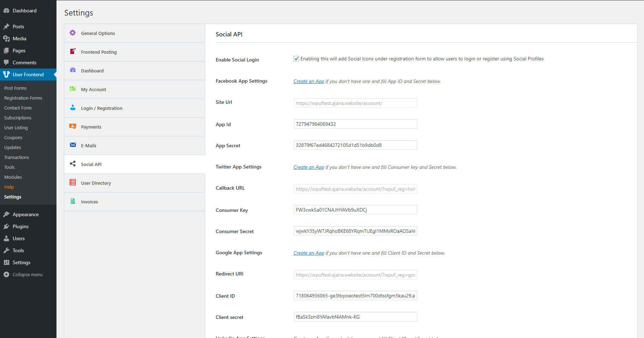Click the Comments bubble icon in sidebar
The height and width of the screenshot is (338, 644).
pyautogui.click(x=6, y=63)
